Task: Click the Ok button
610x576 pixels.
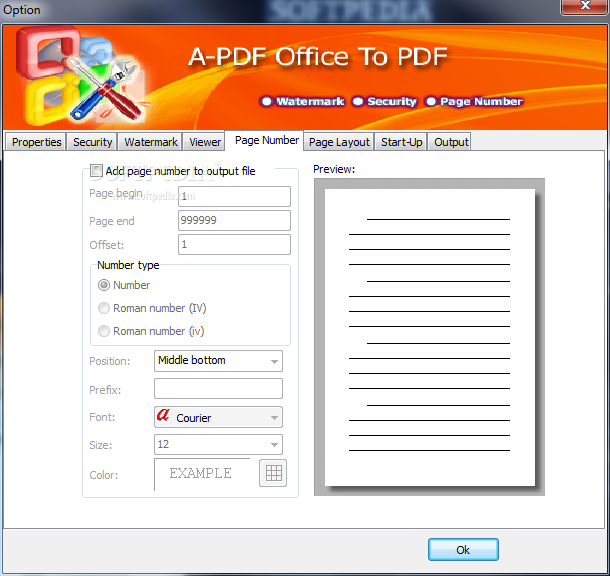Action: pyautogui.click(x=463, y=550)
